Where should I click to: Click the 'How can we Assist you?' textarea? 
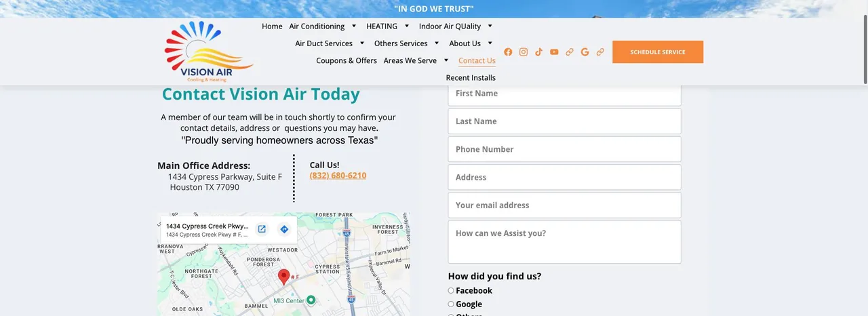click(564, 241)
